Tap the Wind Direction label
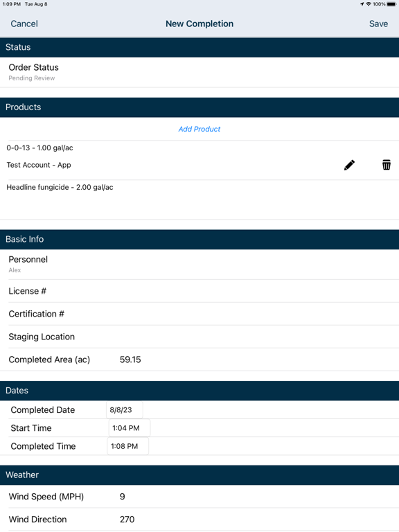This screenshot has width=399, height=532. (37, 520)
